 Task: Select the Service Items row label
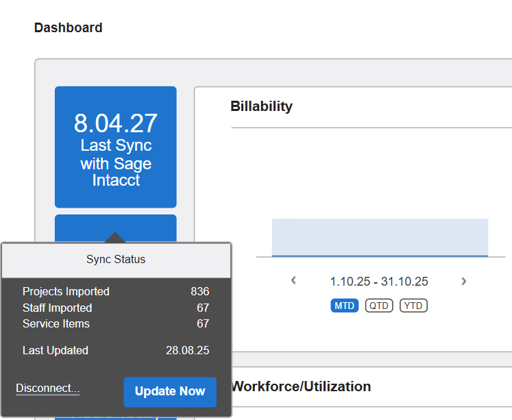pos(56,324)
